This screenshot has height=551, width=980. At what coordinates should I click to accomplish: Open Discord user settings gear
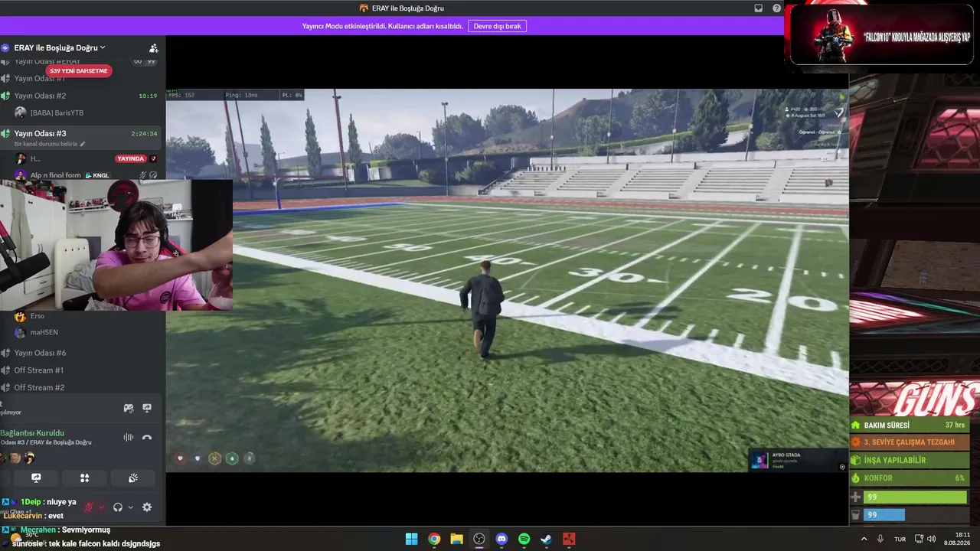tap(147, 507)
